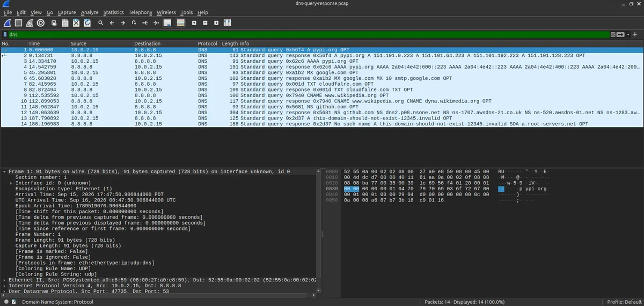Click the stop capture square icon

point(18,23)
